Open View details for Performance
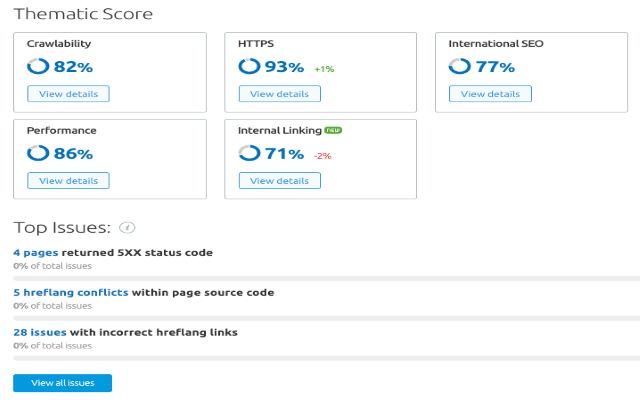Screen dimensions: 640x400 coord(68,181)
